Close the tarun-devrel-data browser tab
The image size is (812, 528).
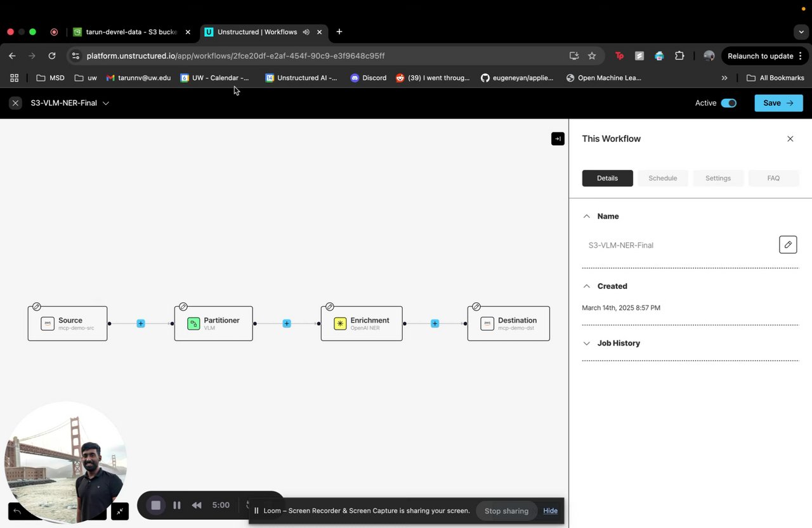tap(188, 32)
